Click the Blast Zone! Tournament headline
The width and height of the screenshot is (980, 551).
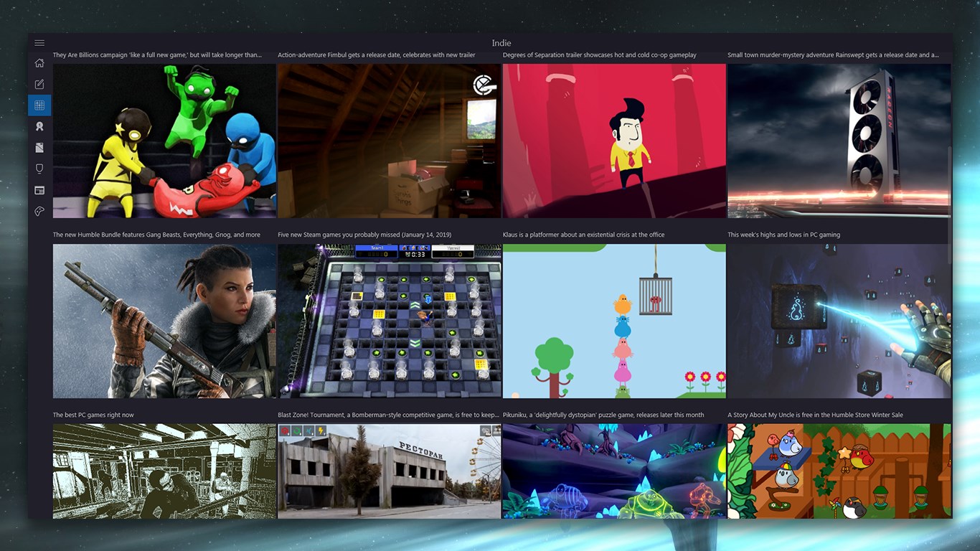[x=388, y=415]
